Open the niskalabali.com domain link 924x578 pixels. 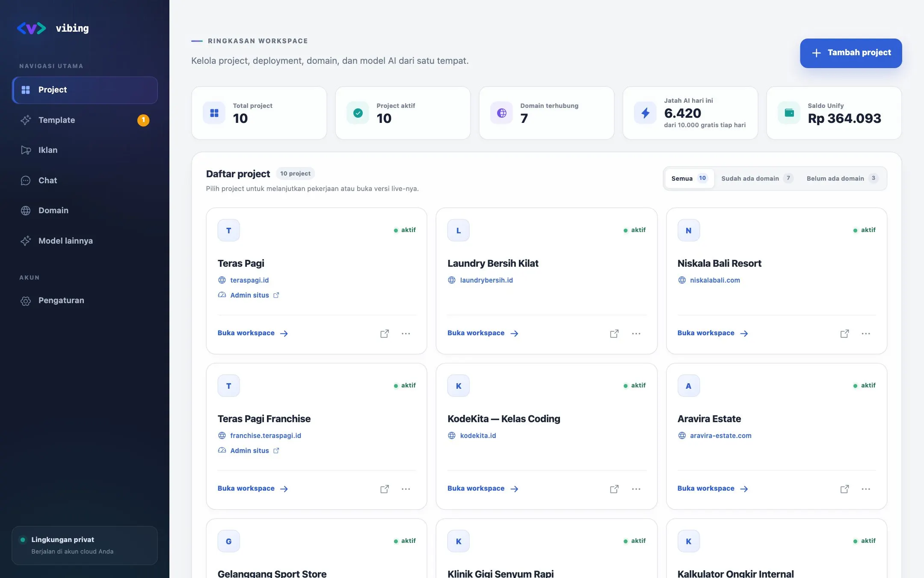(715, 280)
